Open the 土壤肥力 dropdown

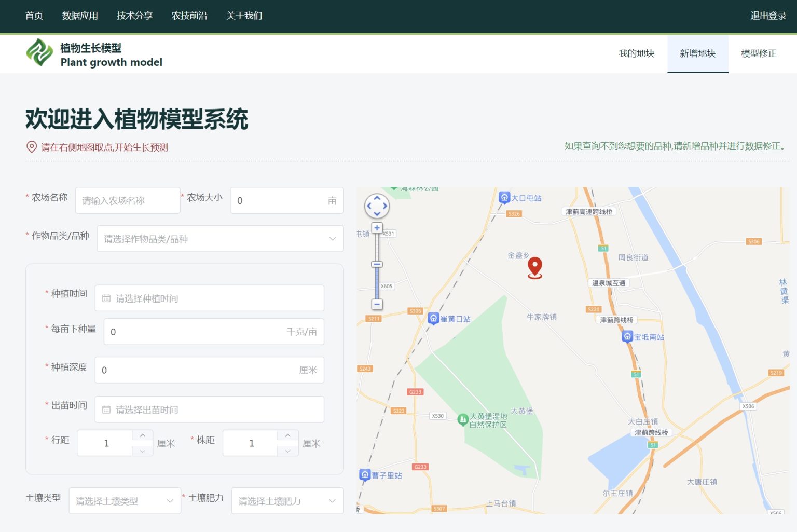[287, 501]
